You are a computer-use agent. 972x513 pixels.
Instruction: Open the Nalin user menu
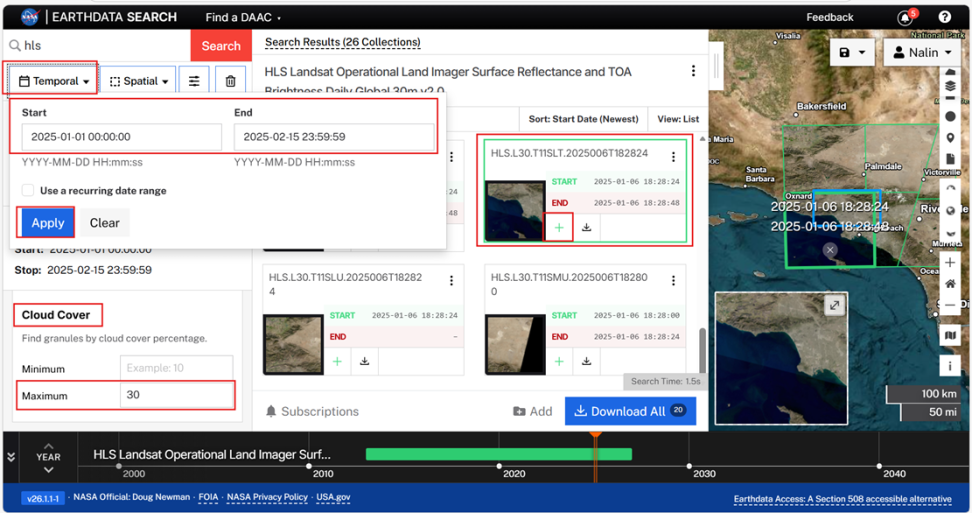coord(922,53)
